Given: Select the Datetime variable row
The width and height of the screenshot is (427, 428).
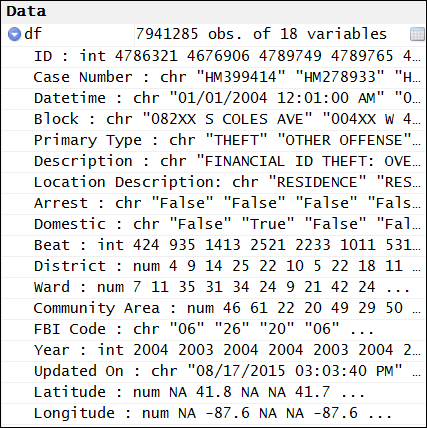Looking at the screenshot, I should pyautogui.click(x=213, y=98).
